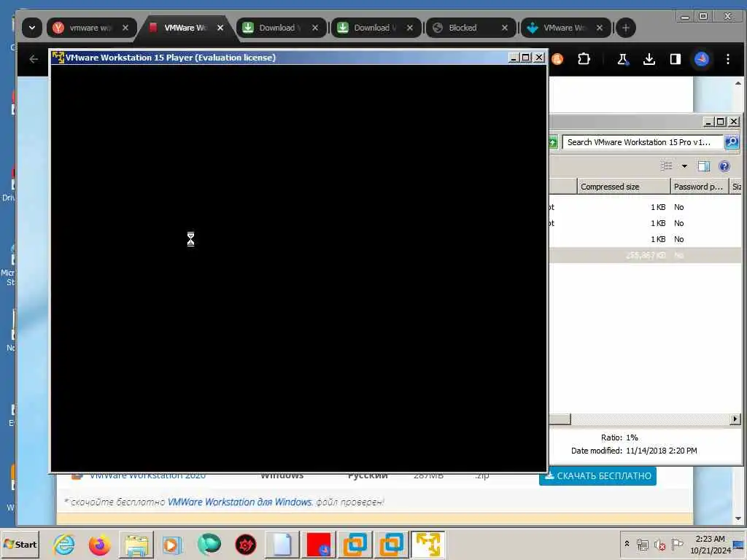
Task: Click the horizontal scrollbar thumb in archive window
Action: click(560, 419)
